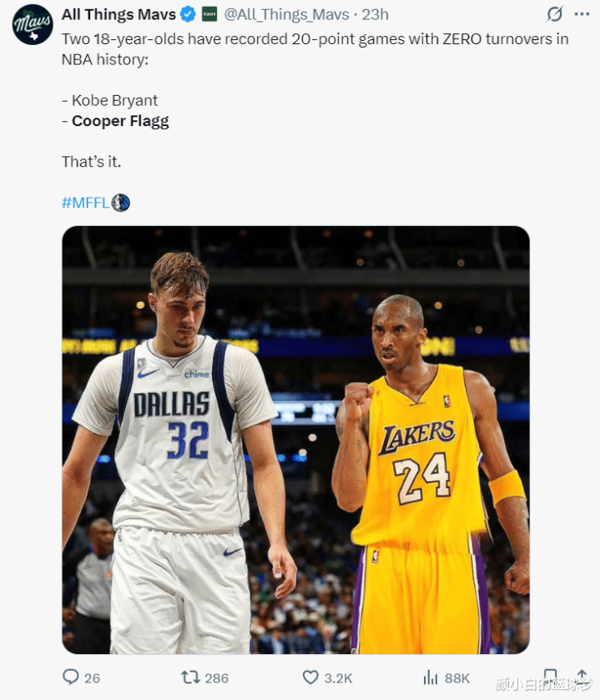Click the 286 reposts count
This screenshot has width=600, height=700.
pos(216,678)
